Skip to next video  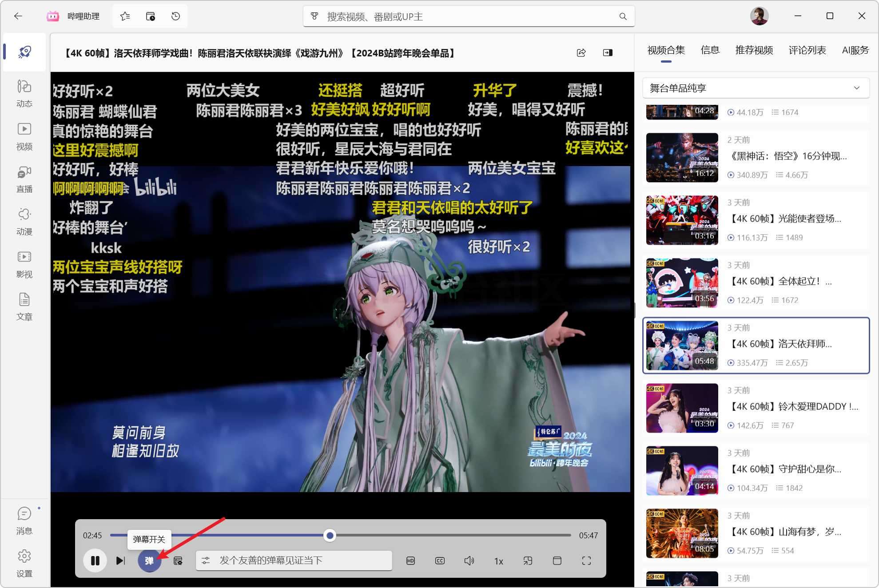click(120, 560)
